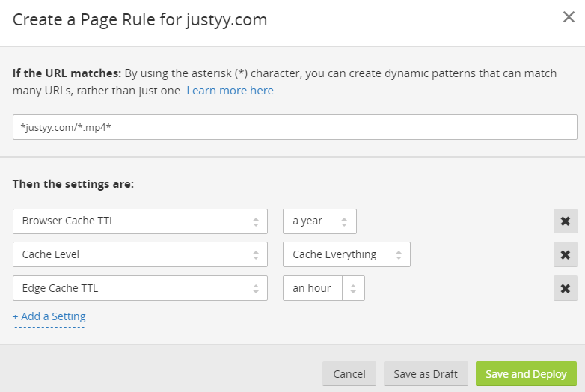Open the Learn more here link
The image size is (585, 392).
(230, 91)
